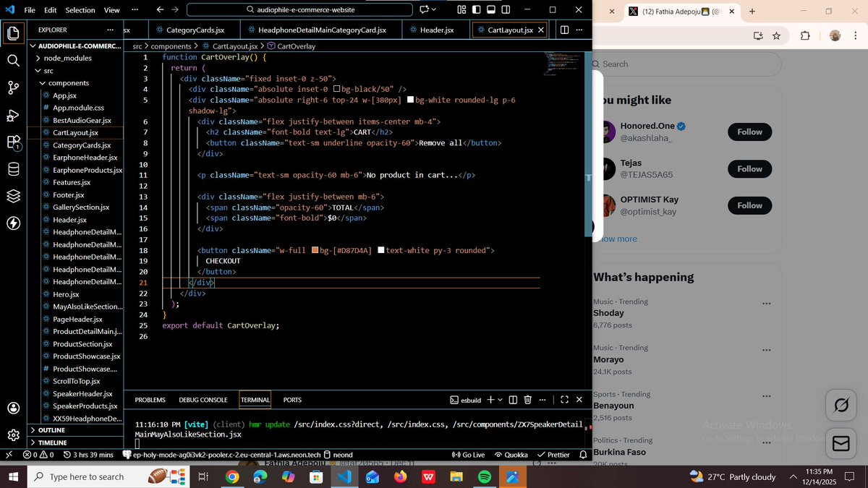Open the lightning bolt extension in activity bar
868x488 pixels.
13,223
